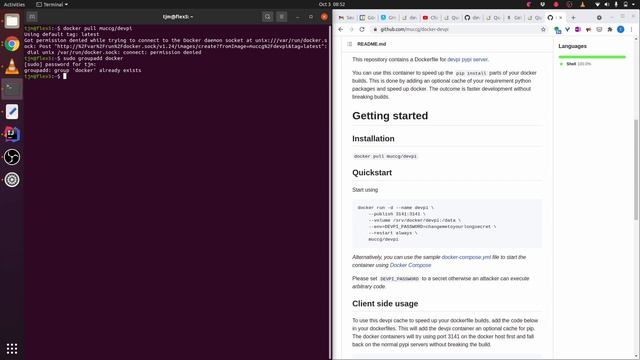Click the Shell language entry
Image resolution: width=640 pixels, height=360 pixels.
[x=576, y=64]
